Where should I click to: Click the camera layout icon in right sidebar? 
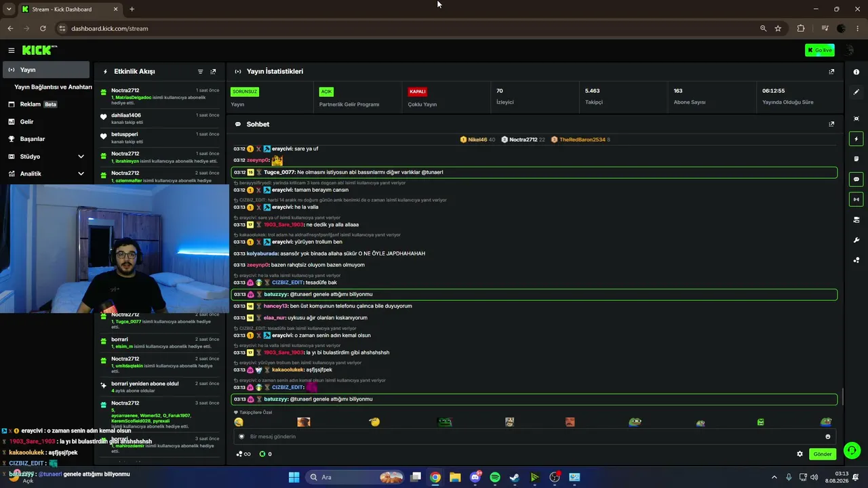tap(856, 220)
